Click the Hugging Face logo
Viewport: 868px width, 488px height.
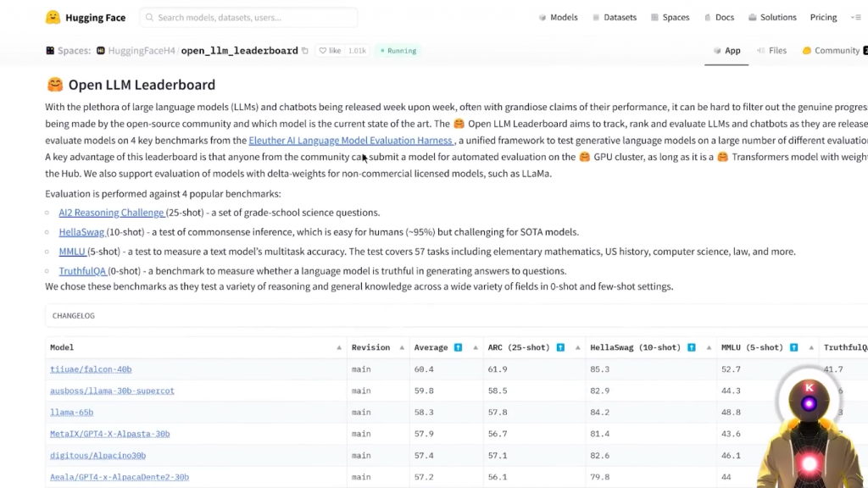tap(53, 17)
